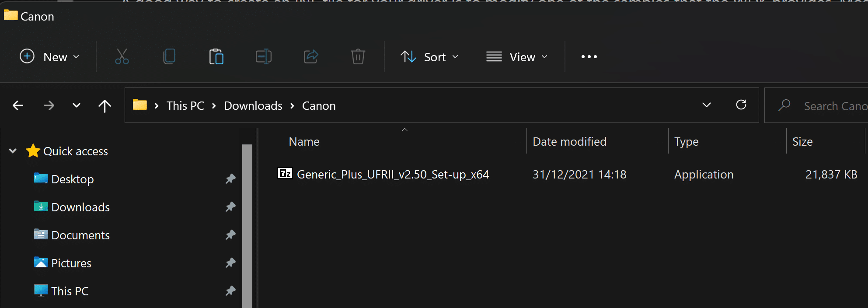
Task: Select the Paste icon
Action: 216,56
